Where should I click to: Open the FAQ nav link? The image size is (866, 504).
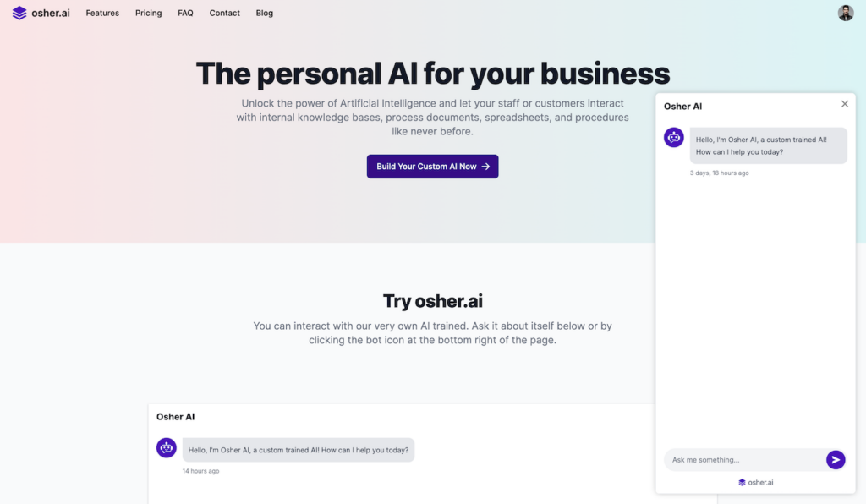(x=185, y=13)
